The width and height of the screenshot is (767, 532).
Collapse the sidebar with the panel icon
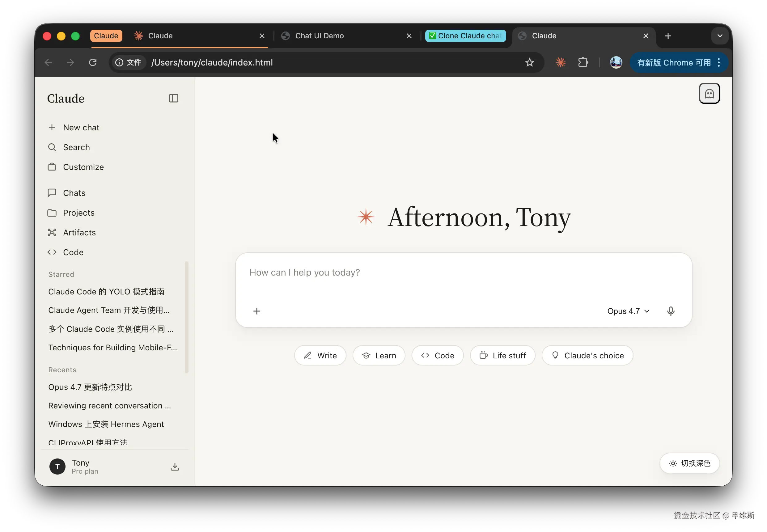173,98
